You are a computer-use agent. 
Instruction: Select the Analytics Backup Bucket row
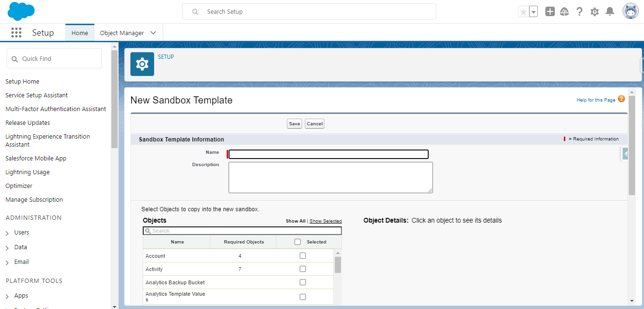175,282
